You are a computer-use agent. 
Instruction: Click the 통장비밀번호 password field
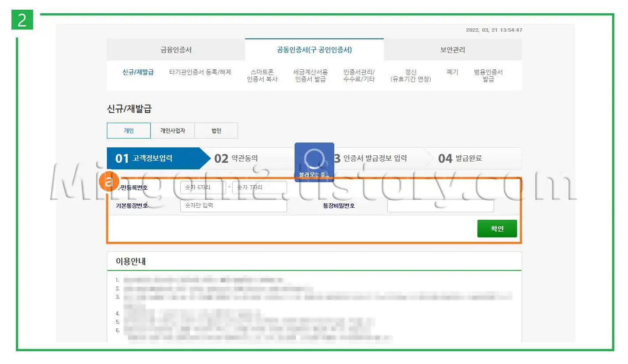click(x=440, y=205)
